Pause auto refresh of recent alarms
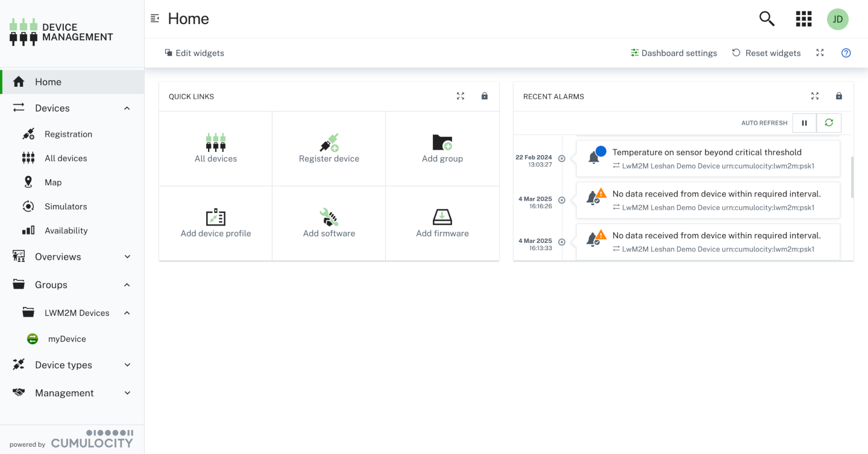This screenshot has width=868, height=454. pos(804,122)
